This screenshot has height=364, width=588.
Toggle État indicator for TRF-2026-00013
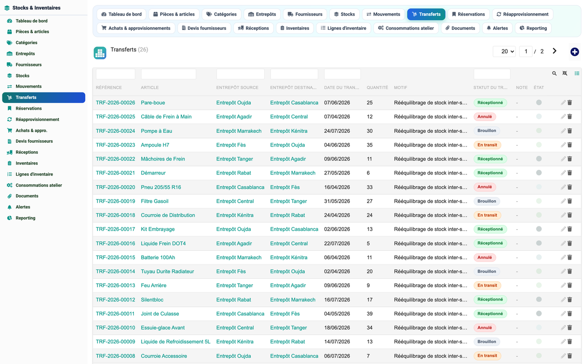pos(539,286)
